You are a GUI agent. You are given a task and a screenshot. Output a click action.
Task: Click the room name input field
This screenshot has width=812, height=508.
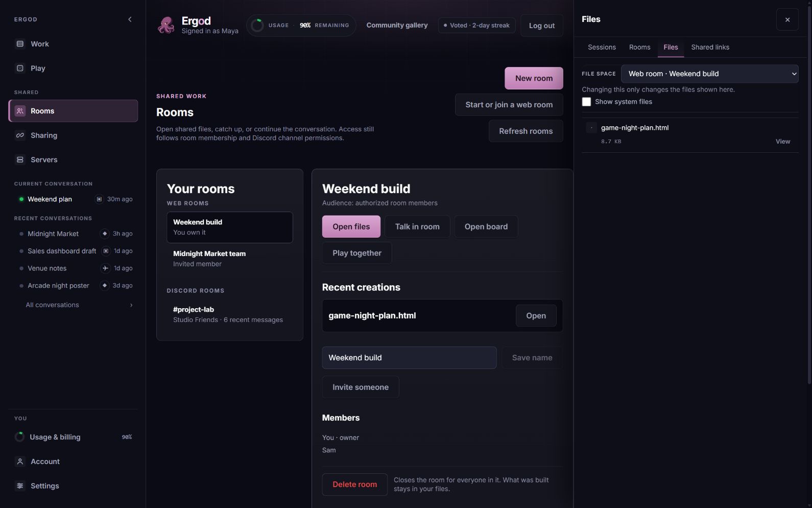(409, 358)
